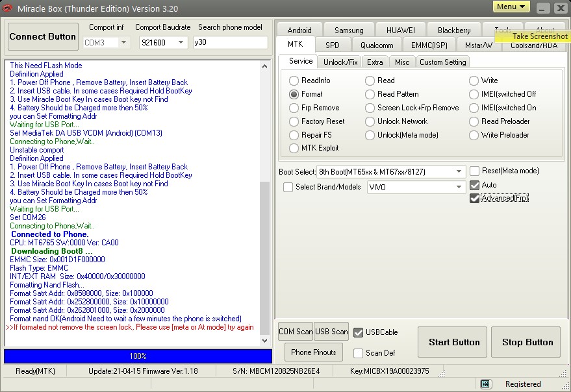Toggle the Advanced(Frp) checkbox
Screen dimensions: 571x392
[474, 199]
